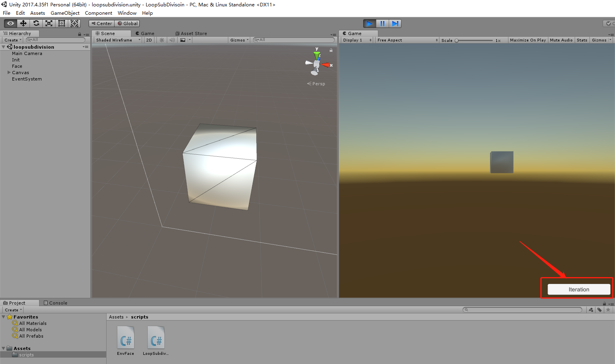Screen dimensions: 615x364
Task: Click the scene audio speaker icon
Action: click(172, 40)
